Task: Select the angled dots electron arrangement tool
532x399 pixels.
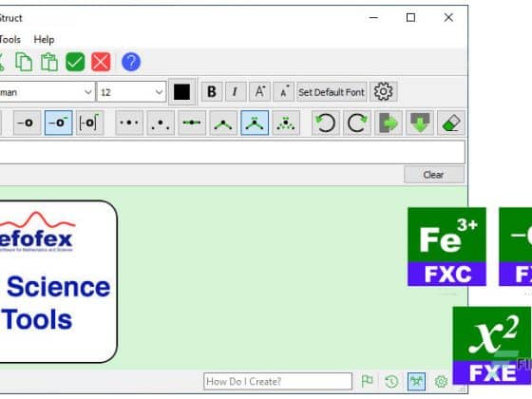Action: [x=161, y=123]
